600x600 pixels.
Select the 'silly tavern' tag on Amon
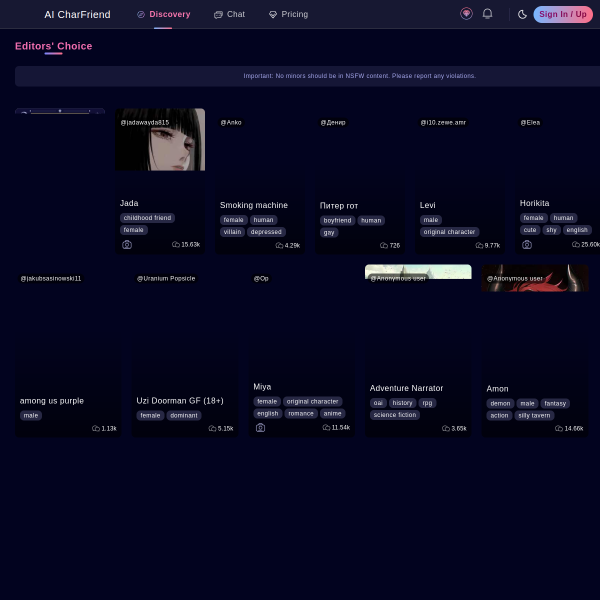coord(534,415)
